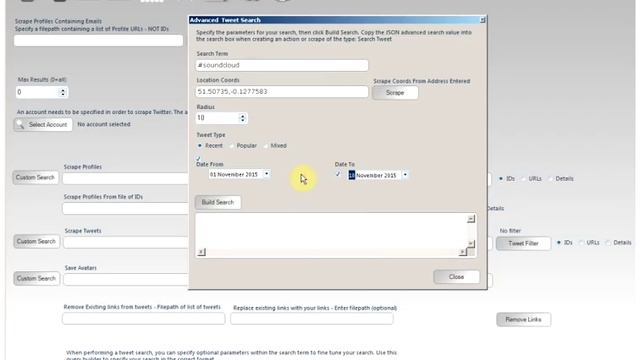Select URLs option in Scrape Tweets row
The width and height of the screenshot is (640, 360).
[x=582, y=242]
